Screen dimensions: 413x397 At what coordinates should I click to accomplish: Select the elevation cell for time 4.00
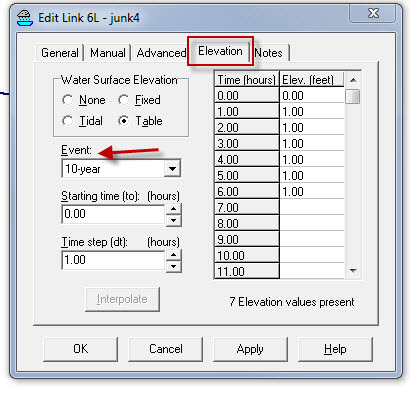click(x=312, y=159)
